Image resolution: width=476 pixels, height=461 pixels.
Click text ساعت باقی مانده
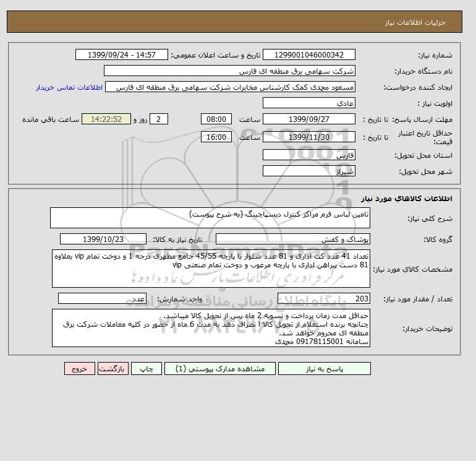pos(51,119)
